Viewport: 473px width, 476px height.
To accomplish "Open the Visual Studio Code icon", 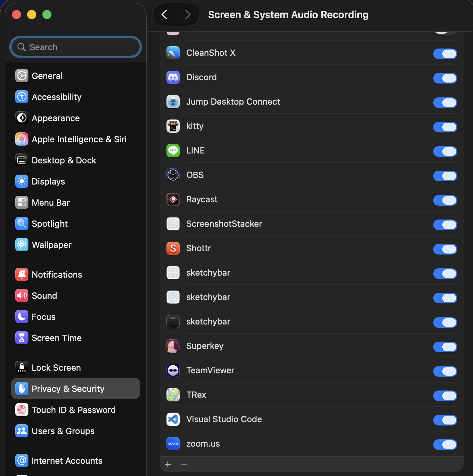I will click(173, 419).
